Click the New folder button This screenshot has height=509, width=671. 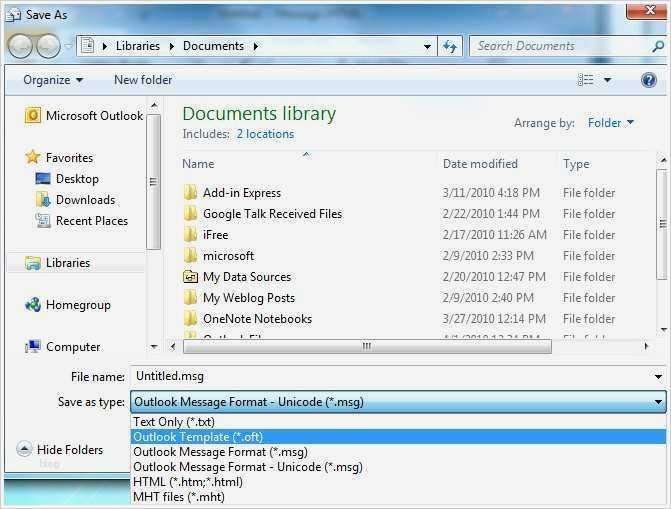click(143, 80)
